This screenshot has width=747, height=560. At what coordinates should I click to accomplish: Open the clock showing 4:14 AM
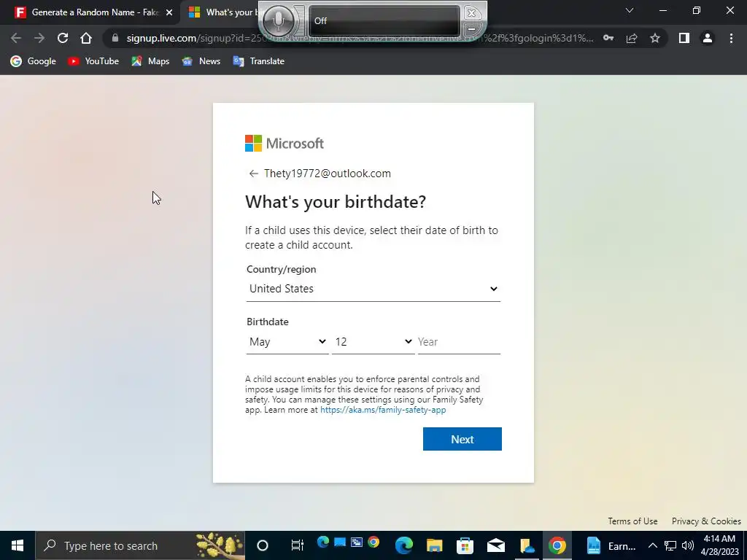(x=719, y=545)
